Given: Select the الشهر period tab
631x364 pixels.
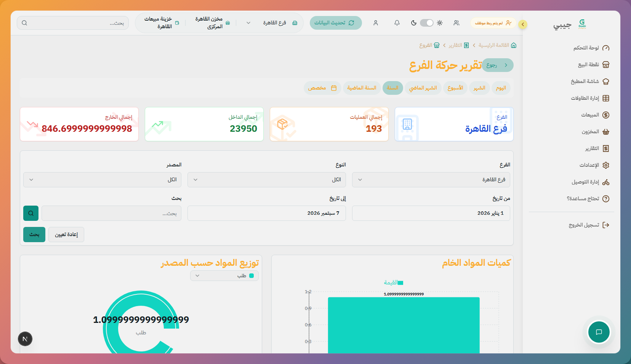Looking at the screenshot, I should [479, 88].
